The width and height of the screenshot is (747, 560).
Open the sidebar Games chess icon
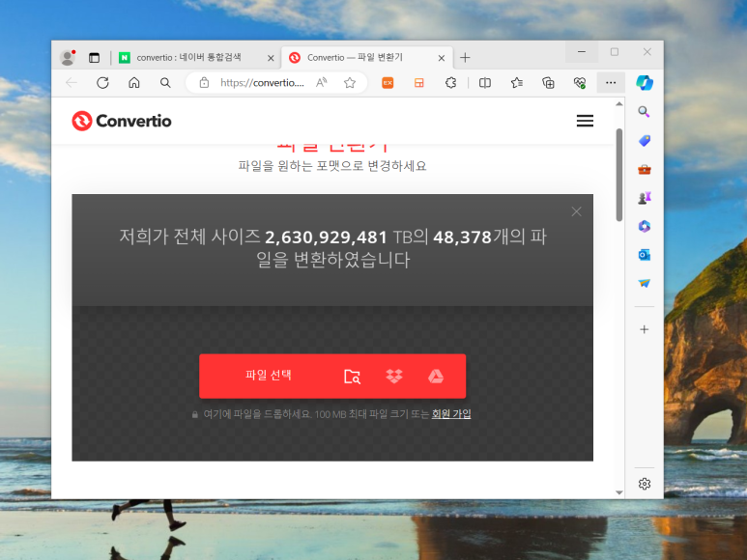645,198
